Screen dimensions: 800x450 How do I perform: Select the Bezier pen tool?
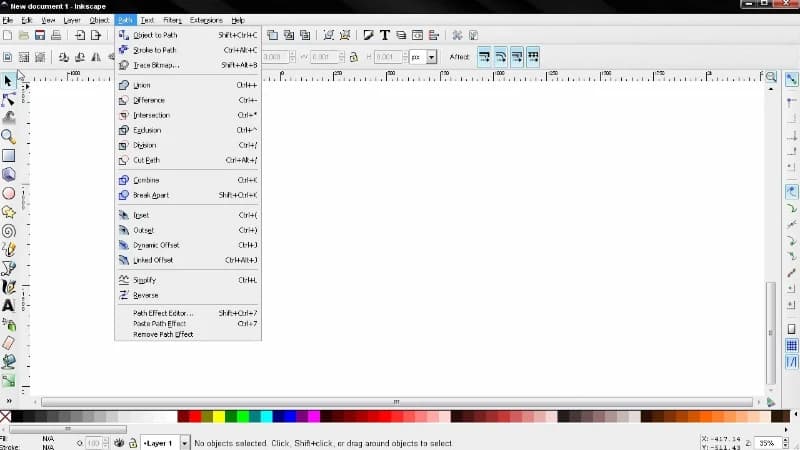click(8, 268)
